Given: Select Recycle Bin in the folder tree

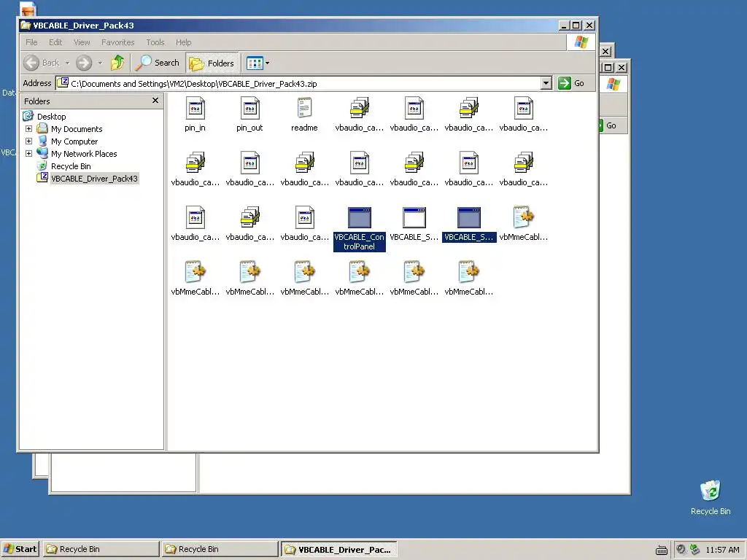Looking at the screenshot, I should (71, 166).
